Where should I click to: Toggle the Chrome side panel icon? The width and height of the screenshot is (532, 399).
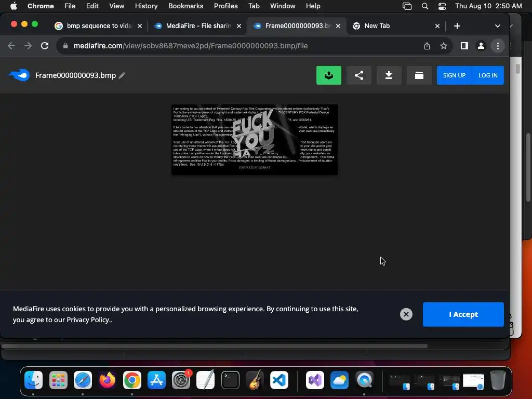coord(464,46)
